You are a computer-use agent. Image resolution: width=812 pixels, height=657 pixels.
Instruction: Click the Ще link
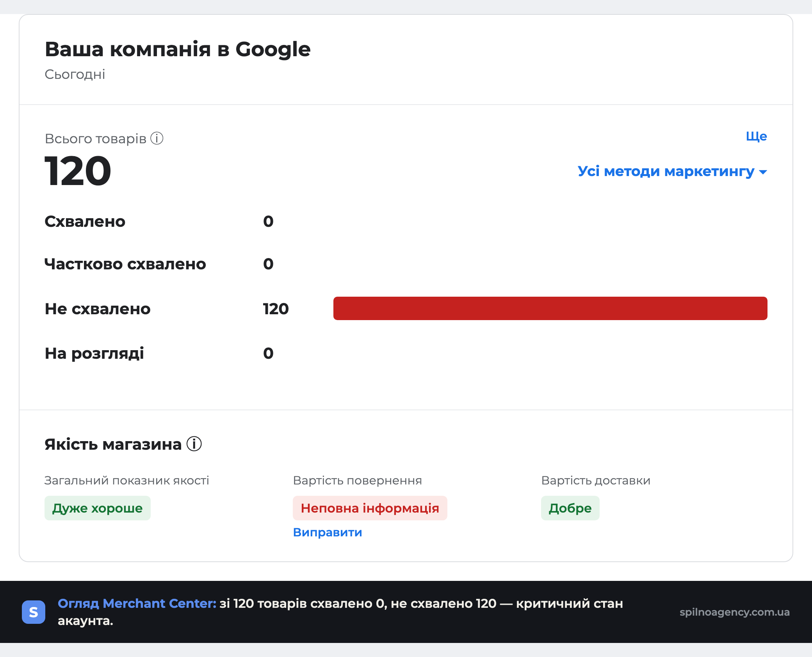[756, 136]
